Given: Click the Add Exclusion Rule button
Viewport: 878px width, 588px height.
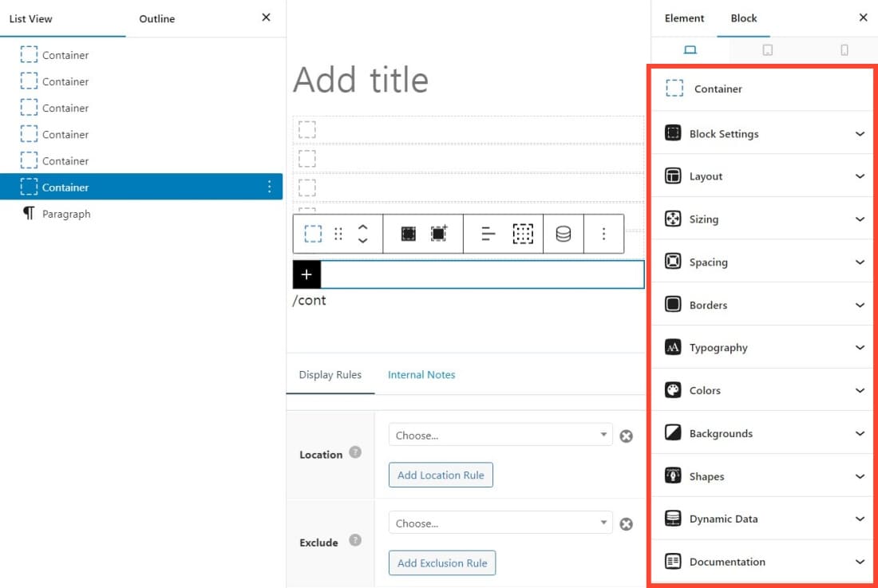Looking at the screenshot, I should pos(442,562).
